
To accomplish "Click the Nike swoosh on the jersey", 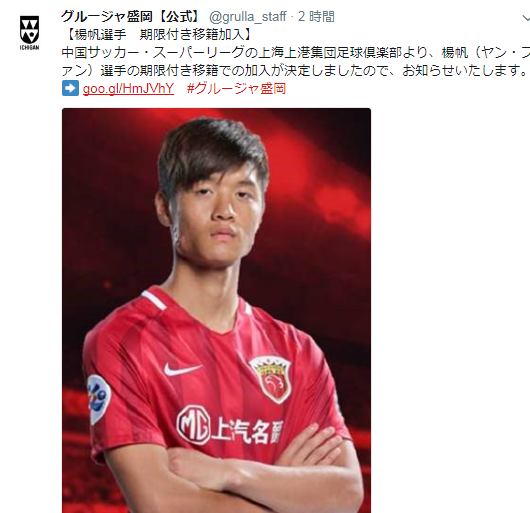I will 182,369.
